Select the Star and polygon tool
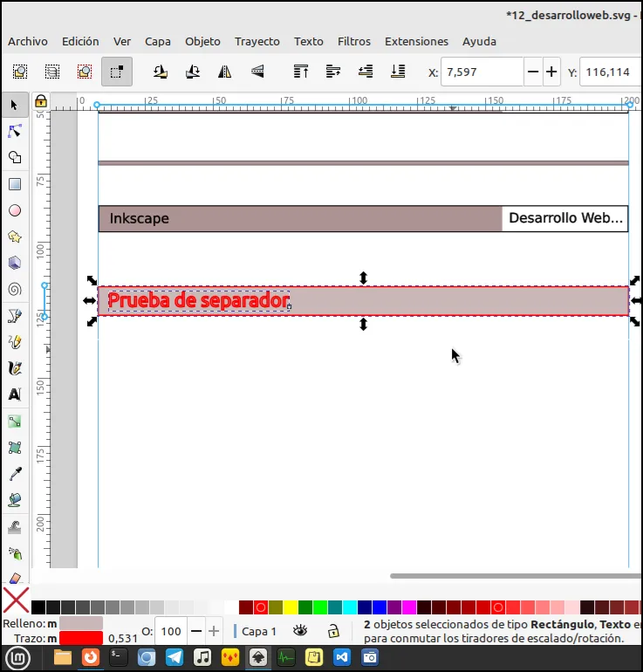Image resolution: width=643 pixels, height=672 pixels. click(15, 237)
